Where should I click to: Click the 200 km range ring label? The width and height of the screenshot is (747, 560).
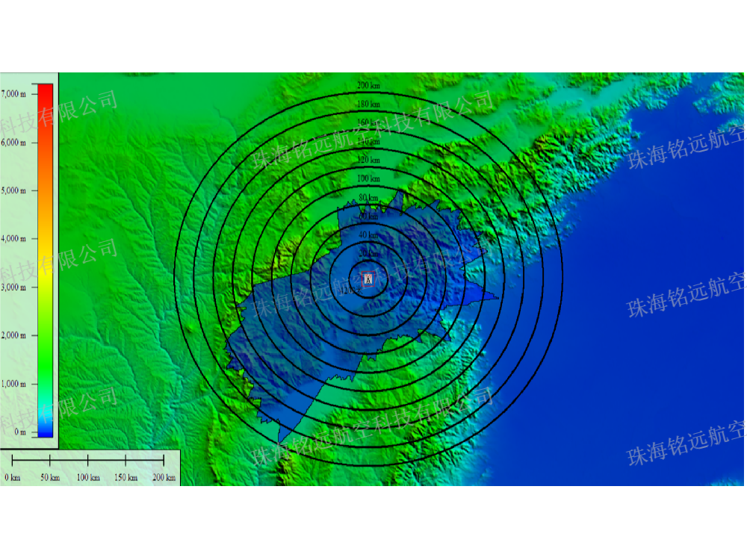tap(368, 85)
